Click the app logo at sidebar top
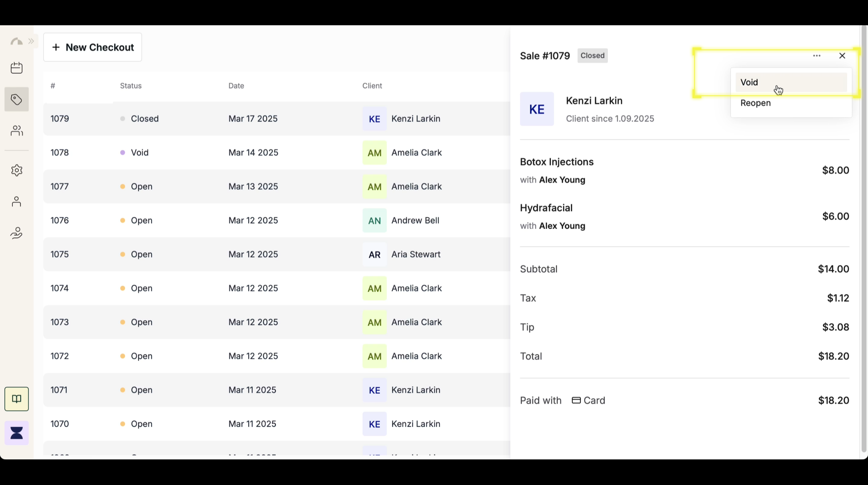 pos(17,41)
